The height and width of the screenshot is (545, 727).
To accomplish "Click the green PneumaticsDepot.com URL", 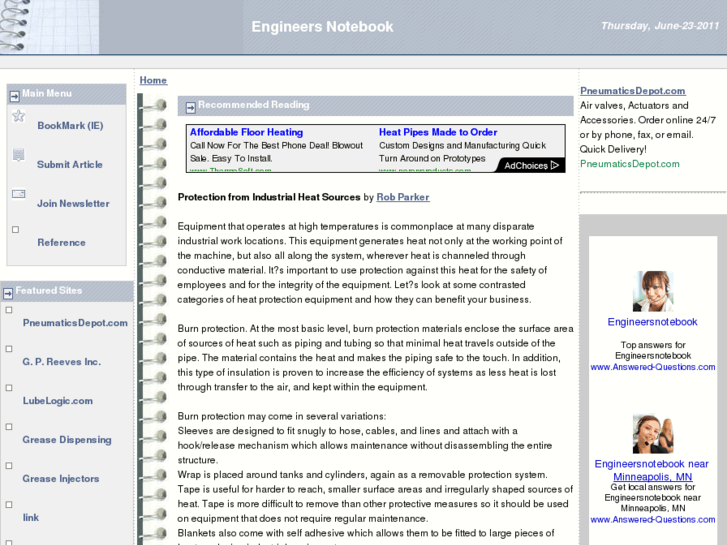I will 630,164.
